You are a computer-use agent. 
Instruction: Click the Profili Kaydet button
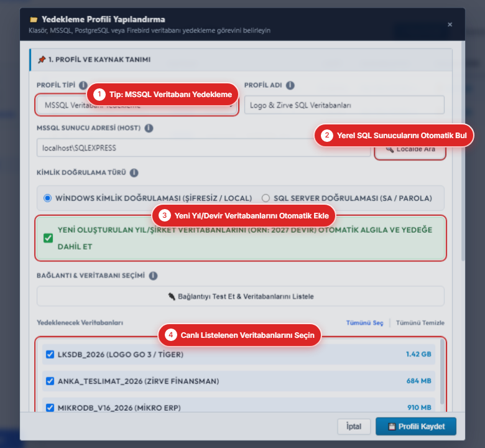pyautogui.click(x=416, y=426)
